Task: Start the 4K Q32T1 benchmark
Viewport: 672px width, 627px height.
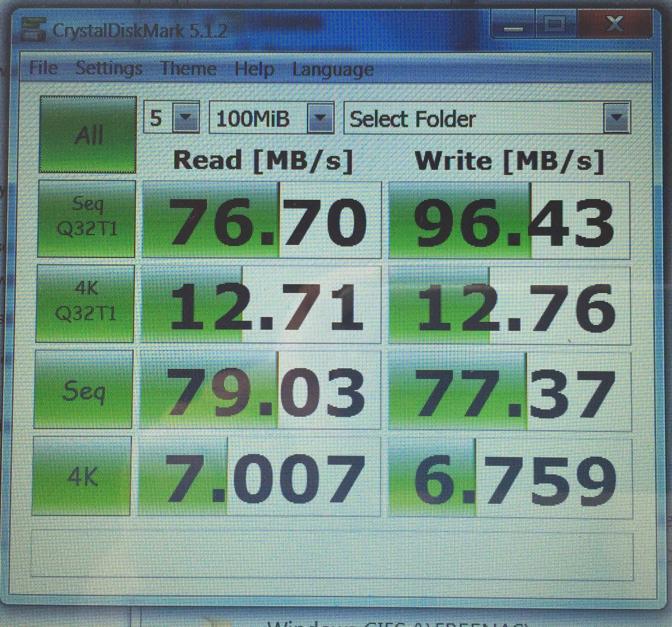Action: (x=86, y=304)
